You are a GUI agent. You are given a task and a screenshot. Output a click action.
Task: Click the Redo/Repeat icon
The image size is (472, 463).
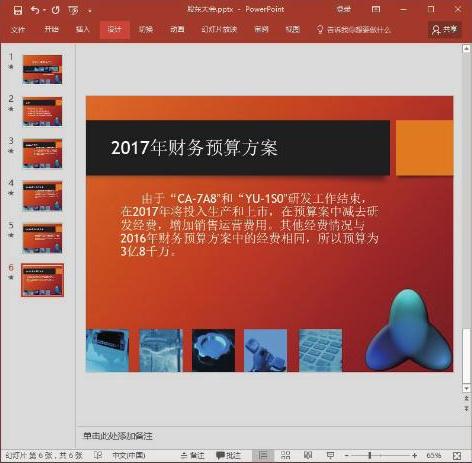coord(56,10)
